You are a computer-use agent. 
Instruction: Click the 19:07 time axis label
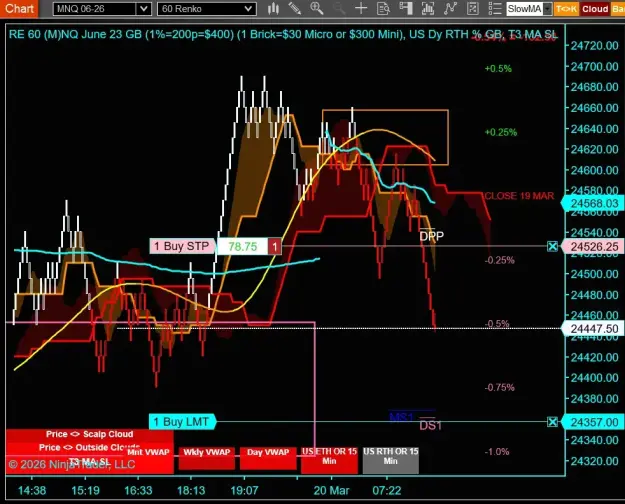tap(244, 490)
